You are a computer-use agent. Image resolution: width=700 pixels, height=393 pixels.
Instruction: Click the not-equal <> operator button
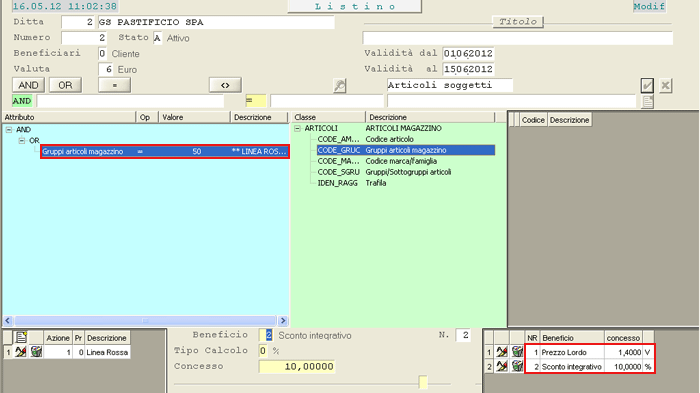tap(225, 85)
